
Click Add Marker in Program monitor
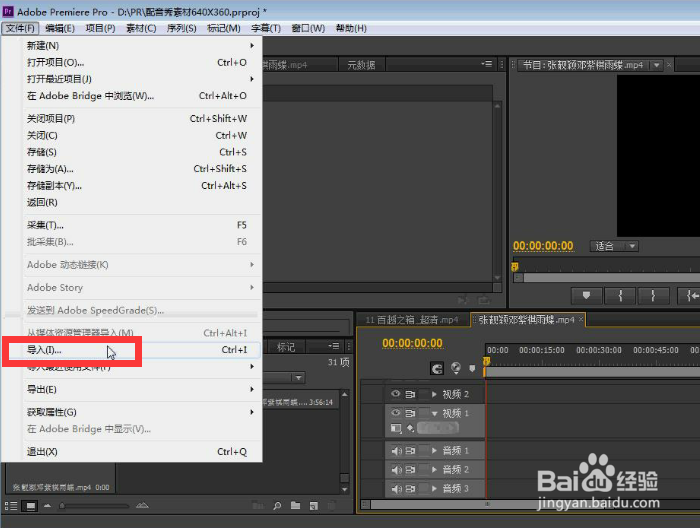click(586, 295)
